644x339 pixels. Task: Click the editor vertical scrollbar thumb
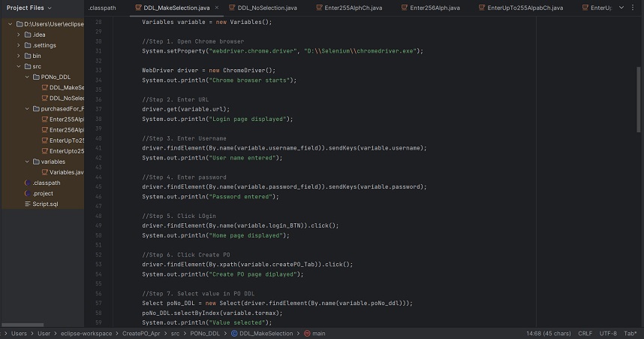(x=638, y=99)
